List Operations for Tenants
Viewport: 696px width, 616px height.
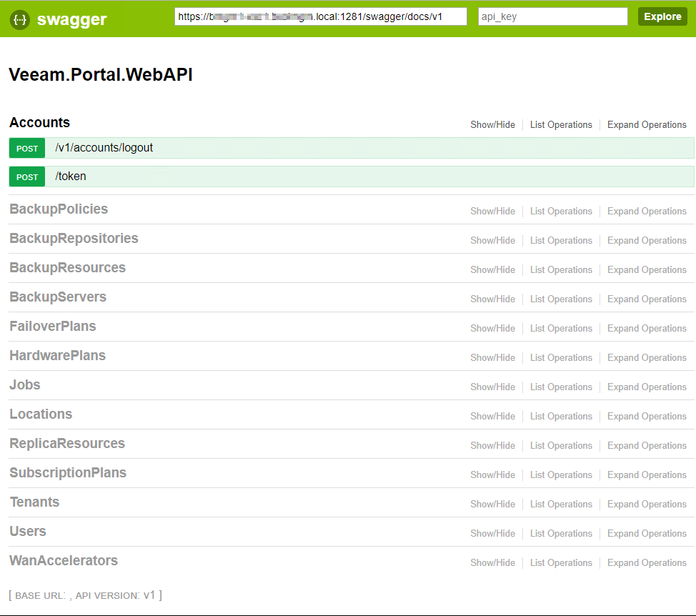561,504
